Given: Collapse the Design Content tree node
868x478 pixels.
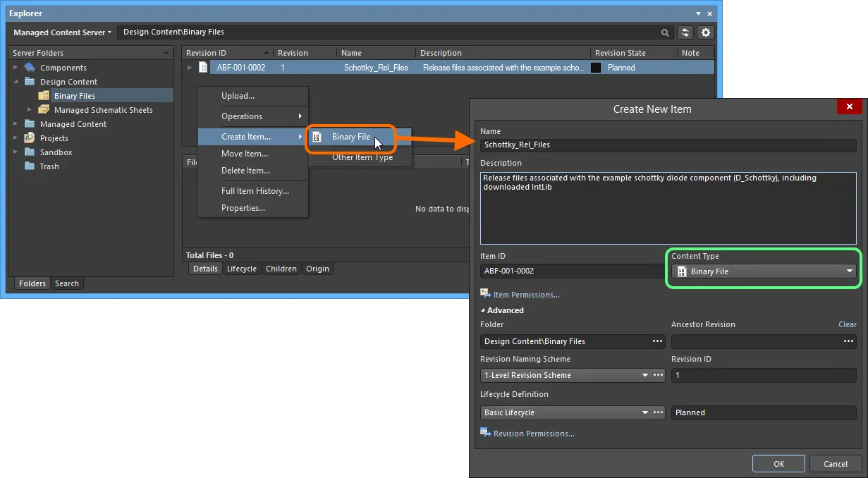Looking at the screenshot, I should 16,82.
